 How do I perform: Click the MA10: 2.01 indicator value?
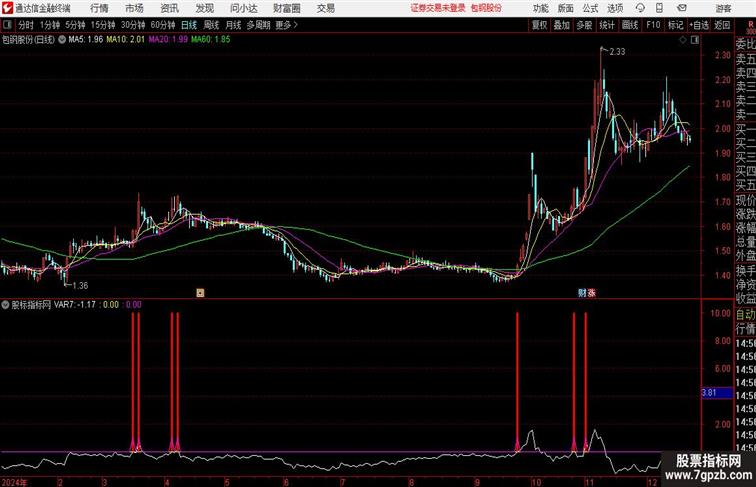[x=125, y=40]
